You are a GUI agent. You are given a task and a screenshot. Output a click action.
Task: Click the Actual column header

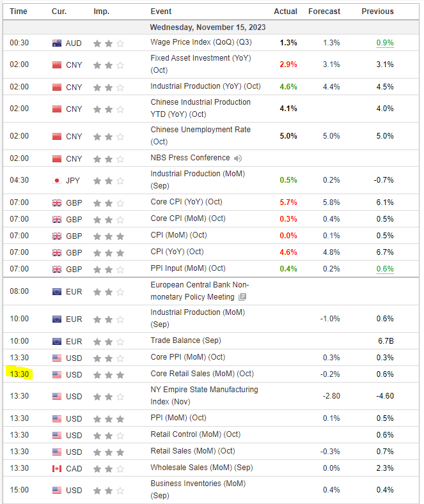(285, 11)
